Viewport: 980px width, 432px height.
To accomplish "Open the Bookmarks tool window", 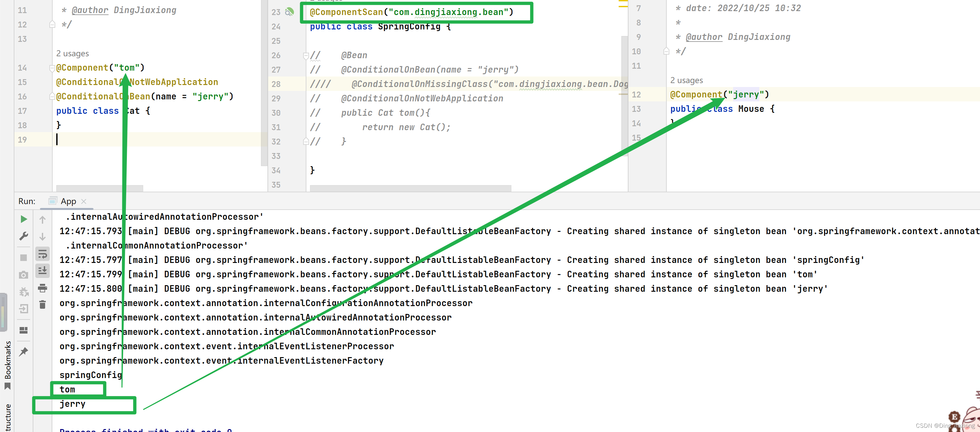I will coord(7,365).
